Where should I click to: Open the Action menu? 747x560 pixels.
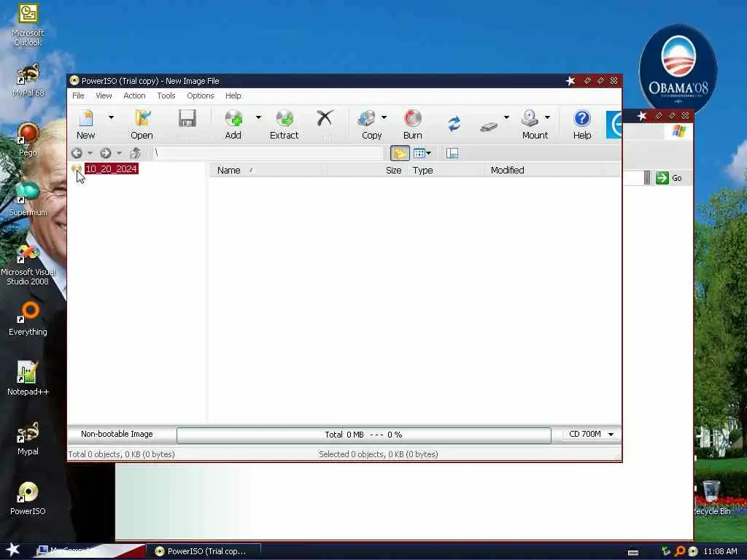click(134, 96)
